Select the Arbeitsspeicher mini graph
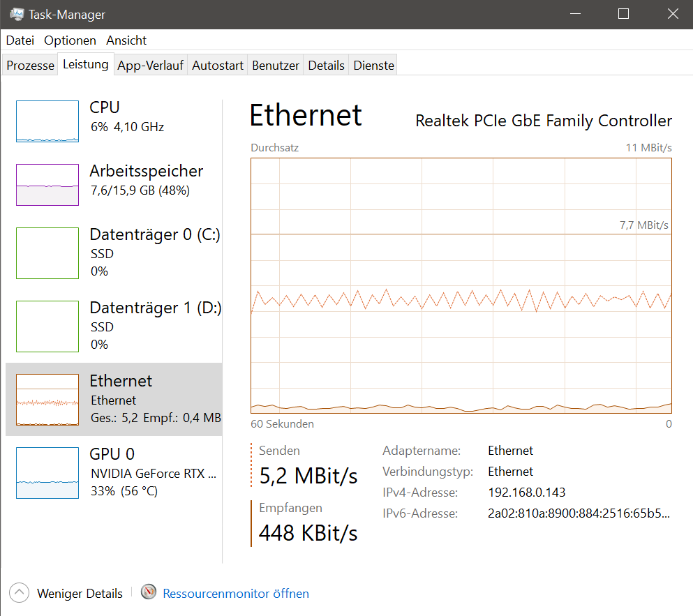 (47, 185)
